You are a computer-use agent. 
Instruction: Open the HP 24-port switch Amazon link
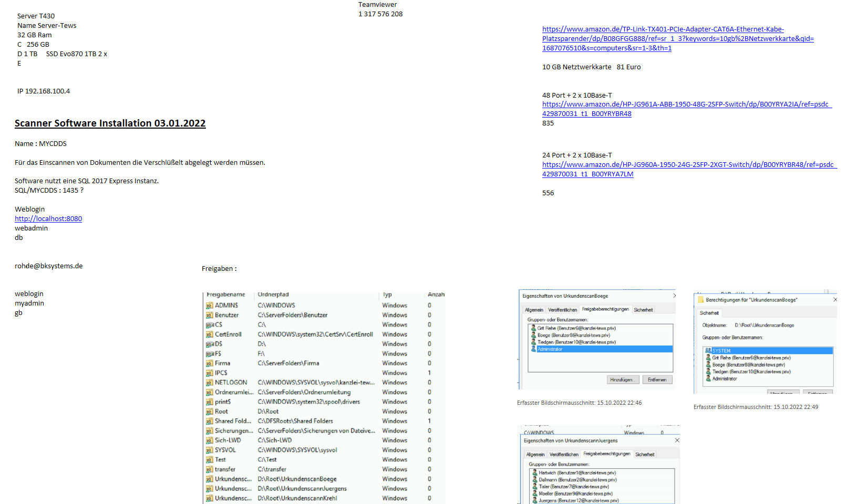(687, 165)
